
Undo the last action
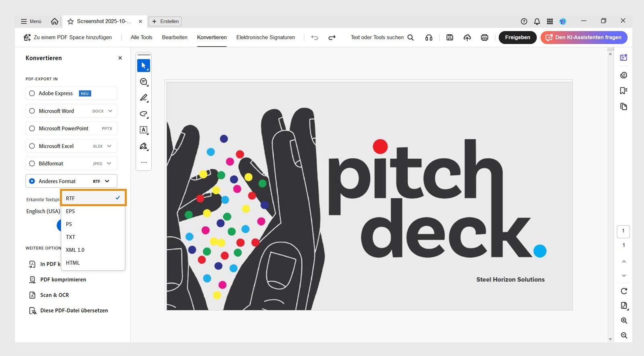click(x=315, y=37)
